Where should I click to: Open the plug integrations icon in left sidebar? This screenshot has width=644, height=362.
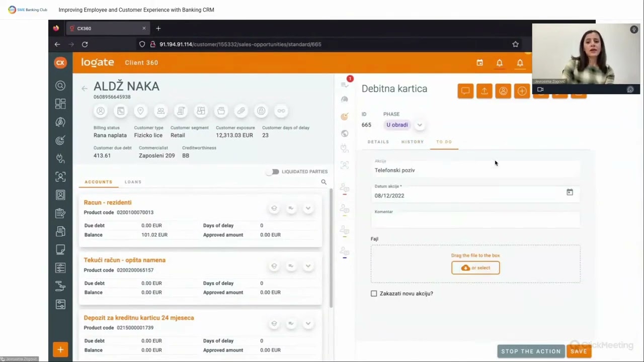pos(60,158)
